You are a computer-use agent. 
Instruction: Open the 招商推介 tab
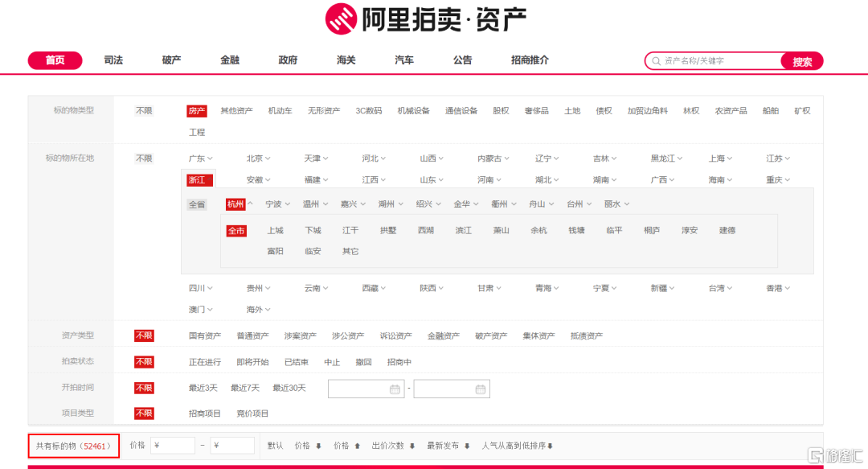click(x=530, y=60)
